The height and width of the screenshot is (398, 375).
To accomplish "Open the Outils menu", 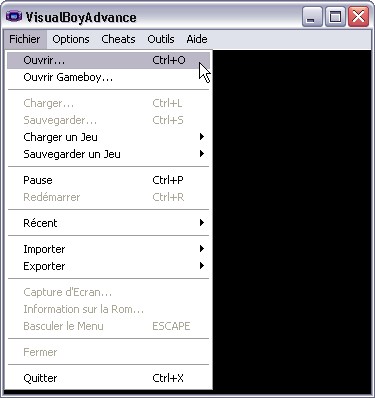I will [x=161, y=39].
